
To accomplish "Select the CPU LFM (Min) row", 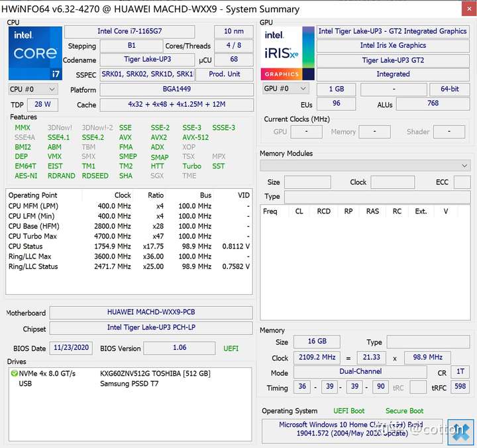I will point(129,216).
